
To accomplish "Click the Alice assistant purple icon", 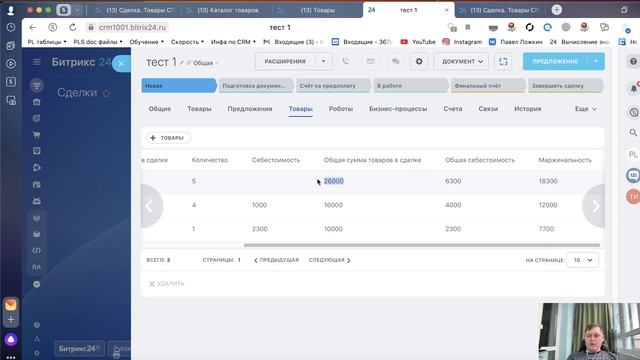I will (x=11, y=339).
